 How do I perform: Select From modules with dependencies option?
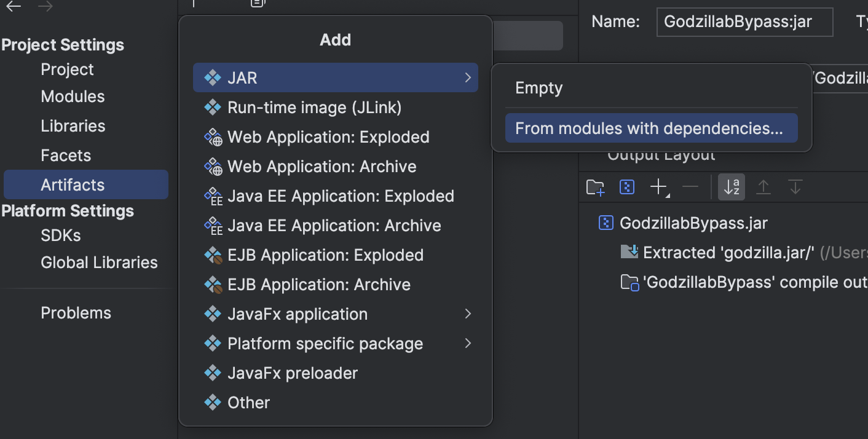[x=650, y=129]
